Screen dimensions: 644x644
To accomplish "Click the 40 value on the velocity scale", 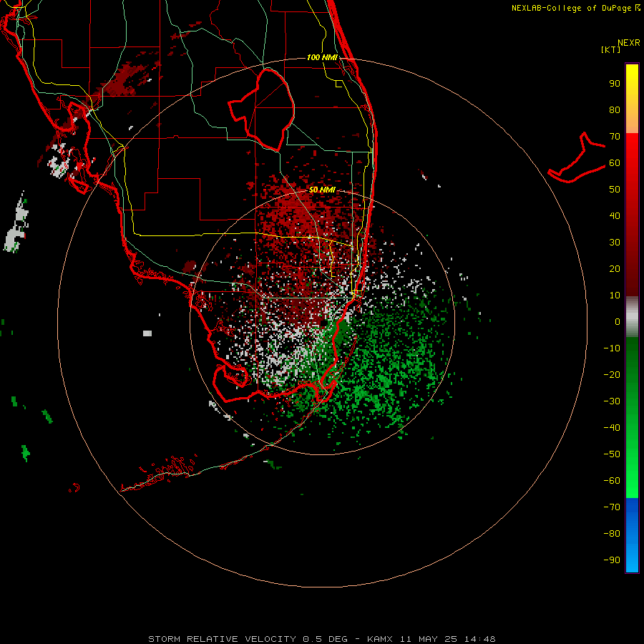I will (615, 216).
